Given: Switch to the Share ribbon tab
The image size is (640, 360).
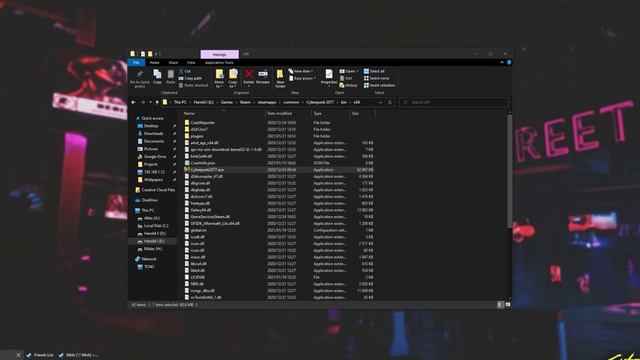Looking at the screenshot, I should pos(173,62).
